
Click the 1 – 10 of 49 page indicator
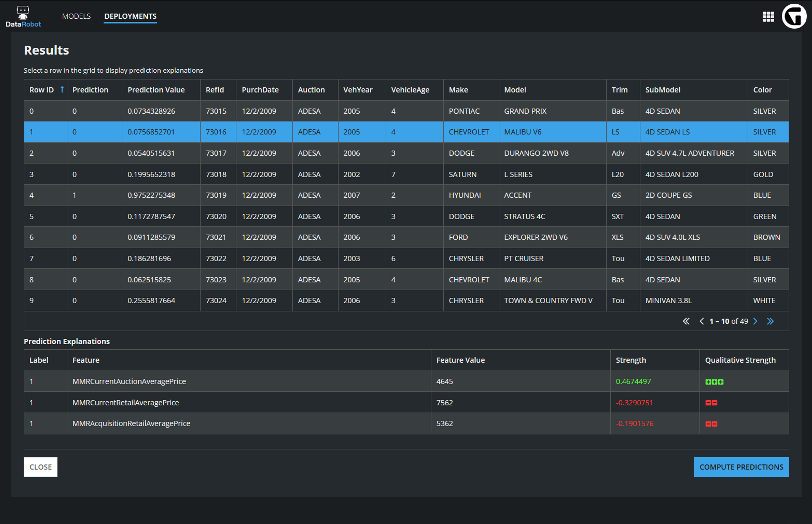[x=728, y=321]
